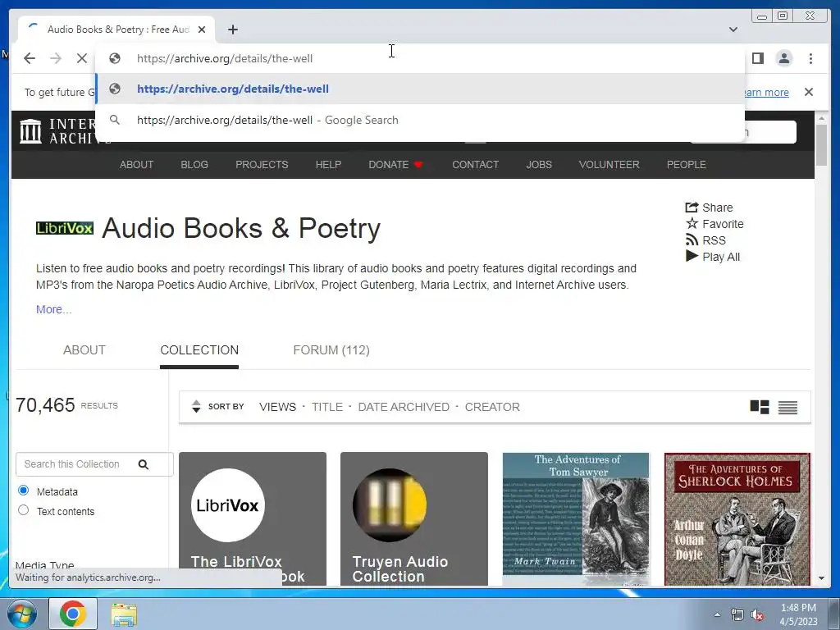Open the JOBS nav link
This screenshot has height=630, width=840.
point(539,164)
